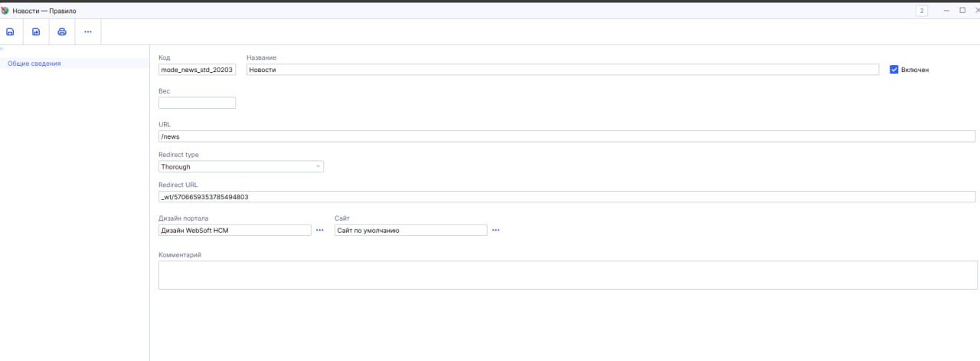Click the window counter badge "2"
Screen dimensions: 980x361
pyautogui.click(x=922, y=11)
